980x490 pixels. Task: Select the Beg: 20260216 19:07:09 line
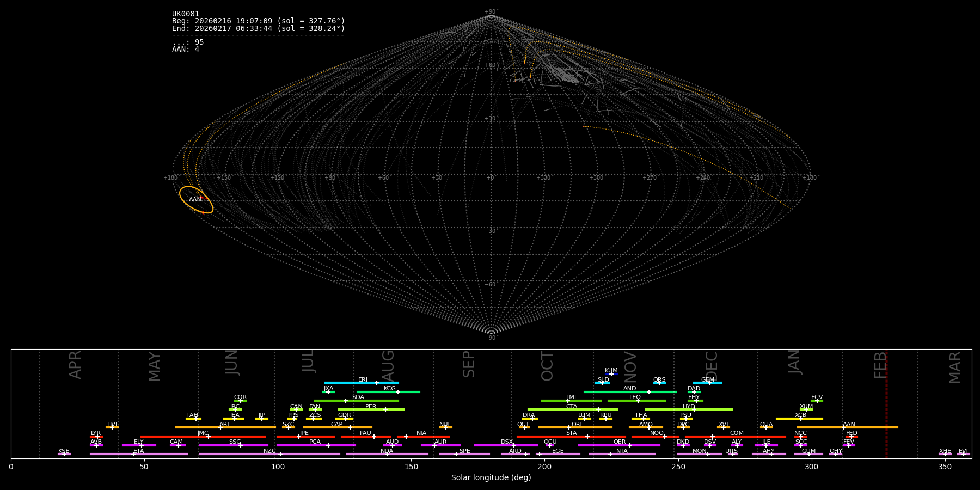tap(259, 21)
